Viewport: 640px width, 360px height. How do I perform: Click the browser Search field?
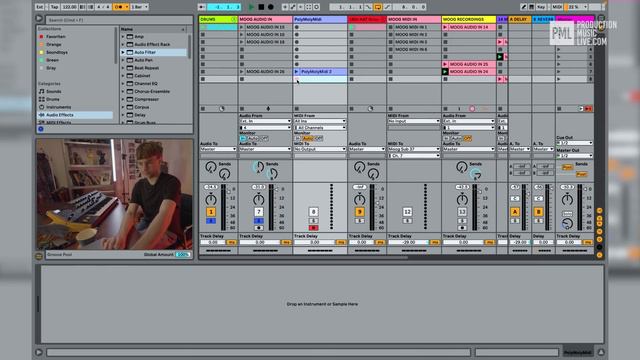coord(118,20)
